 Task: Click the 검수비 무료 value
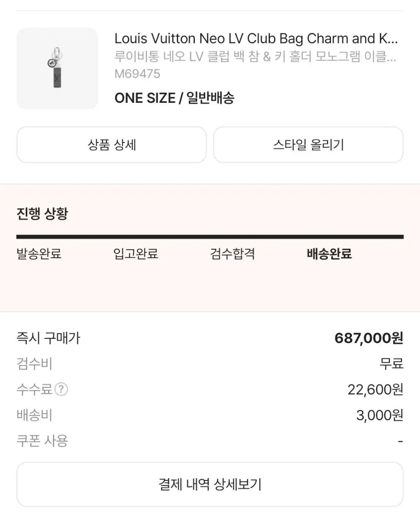coord(391,364)
